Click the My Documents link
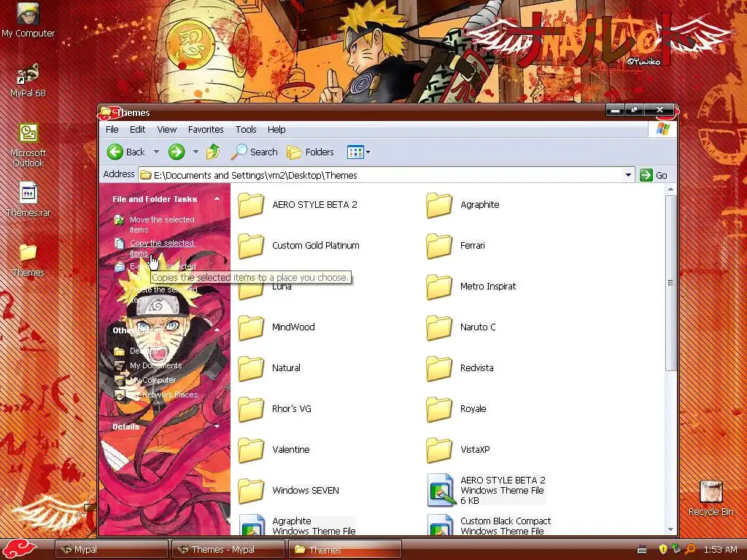 click(155, 365)
